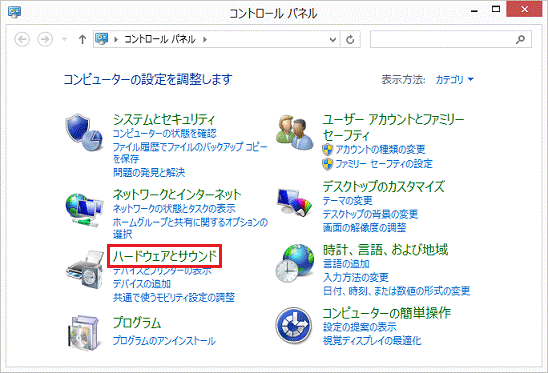
Task: Maximize the Control Panel window
Action: [x=496, y=9]
